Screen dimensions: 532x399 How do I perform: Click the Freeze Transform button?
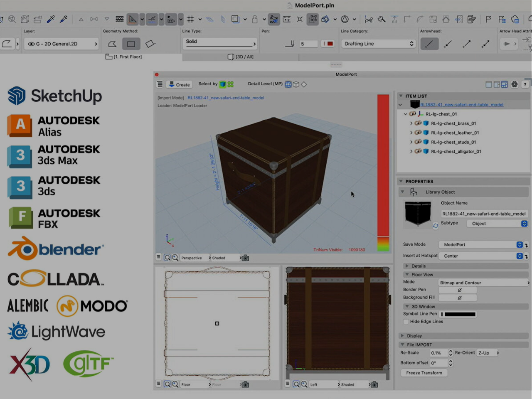(424, 373)
